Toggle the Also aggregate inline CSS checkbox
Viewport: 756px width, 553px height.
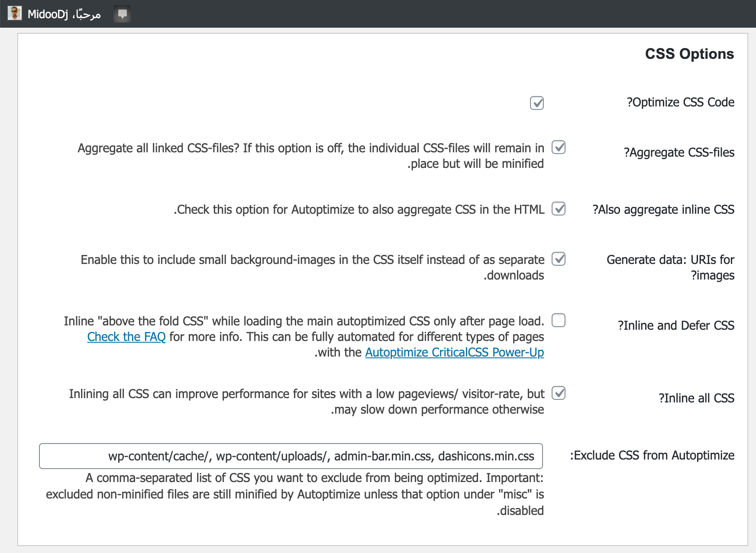tap(558, 209)
